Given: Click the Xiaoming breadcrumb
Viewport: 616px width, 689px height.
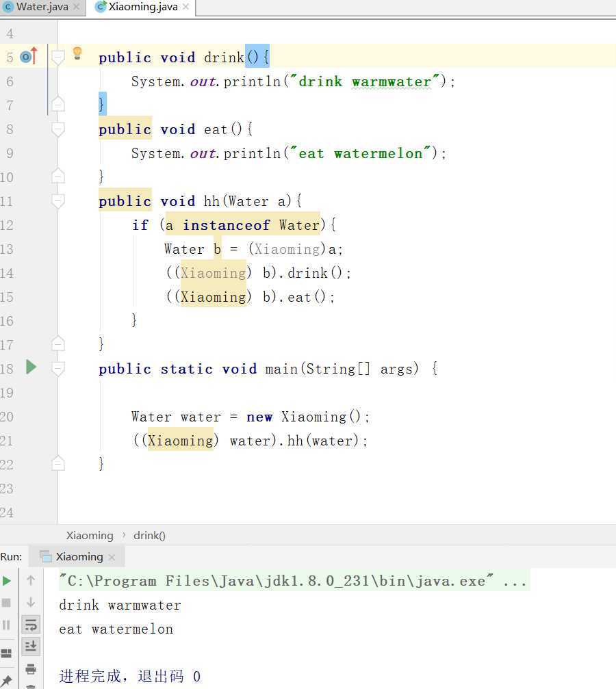Looking at the screenshot, I should click(90, 535).
